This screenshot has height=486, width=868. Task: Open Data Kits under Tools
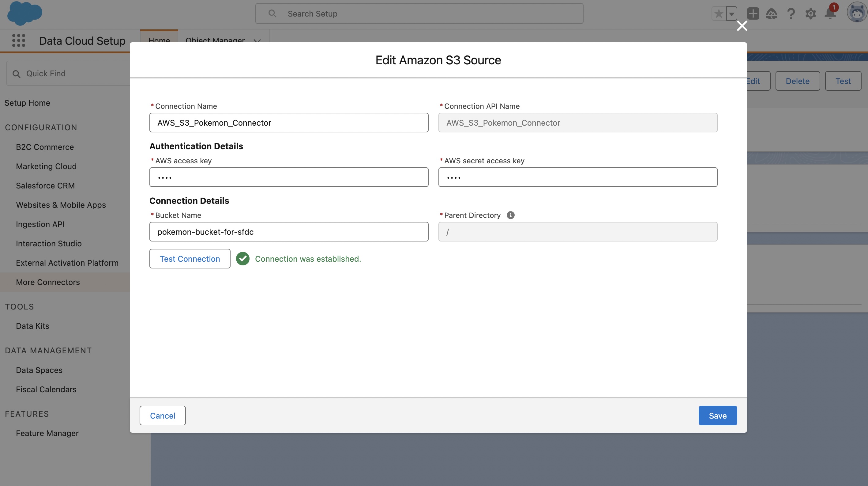32,326
